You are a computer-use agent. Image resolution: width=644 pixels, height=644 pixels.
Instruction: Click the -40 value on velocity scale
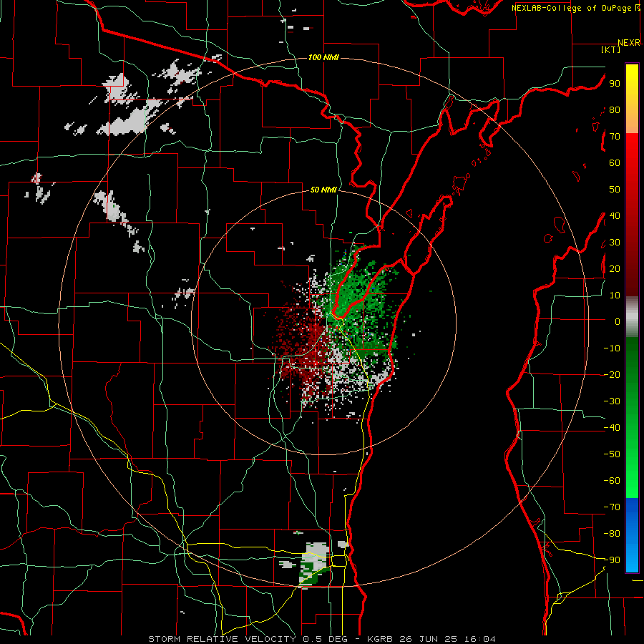point(612,428)
